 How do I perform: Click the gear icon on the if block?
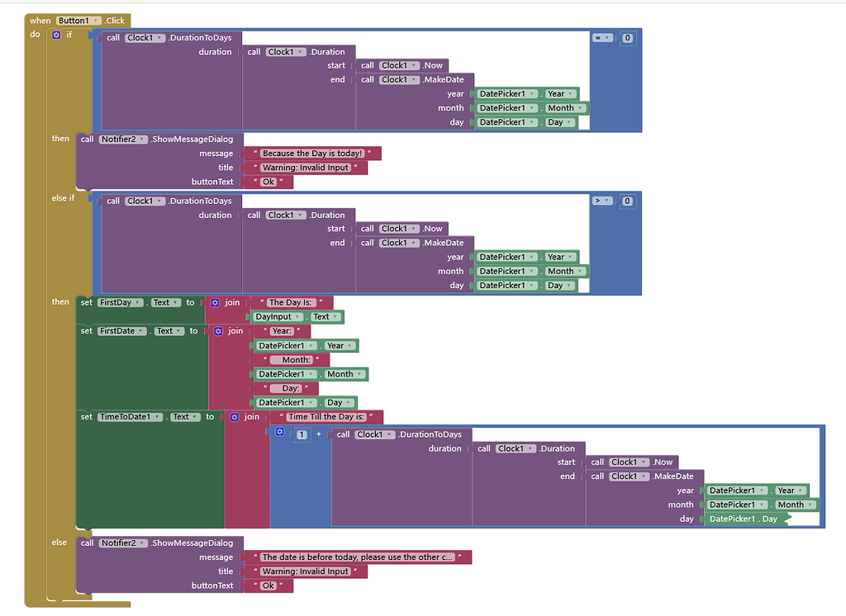coord(56,36)
